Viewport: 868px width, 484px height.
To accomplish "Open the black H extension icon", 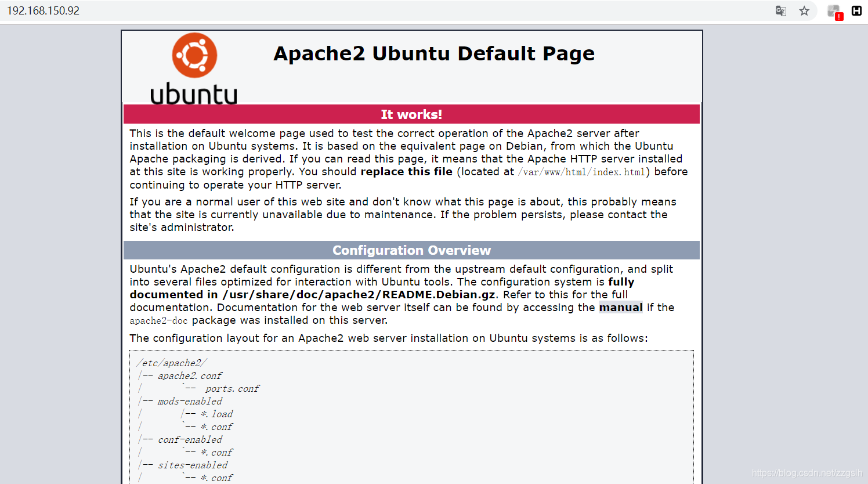I will [x=856, y=10].
